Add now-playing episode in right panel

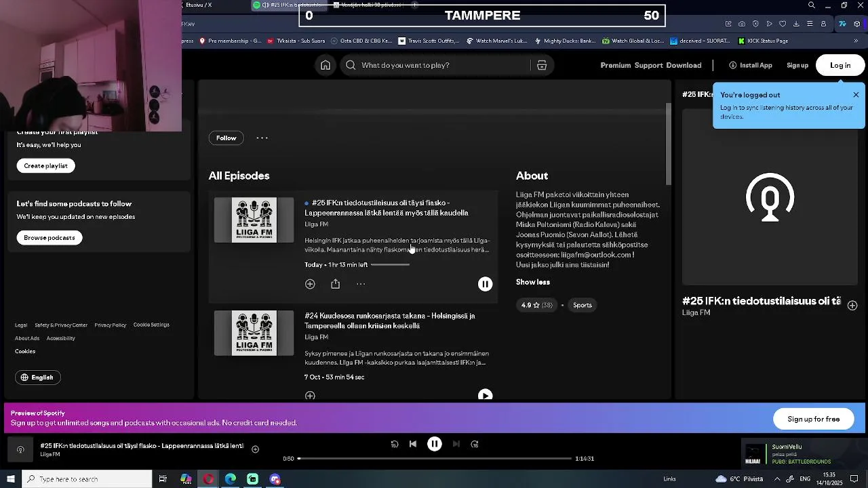tap(852, 306)
